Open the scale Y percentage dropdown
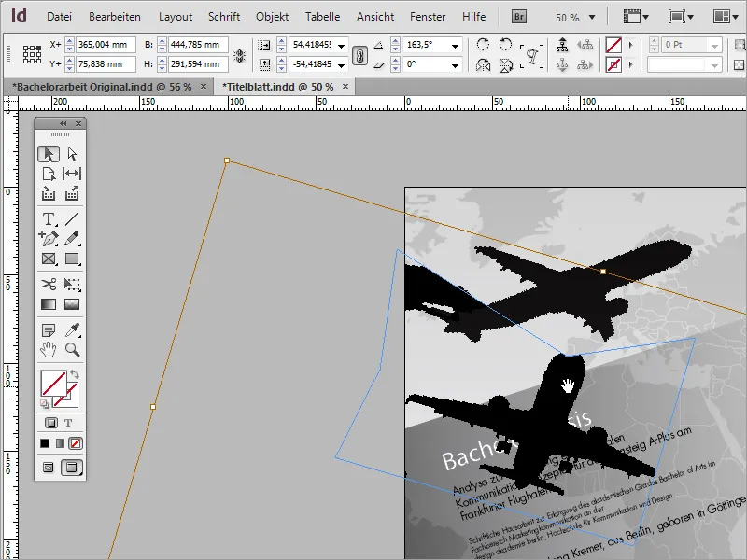 (342, 64)
